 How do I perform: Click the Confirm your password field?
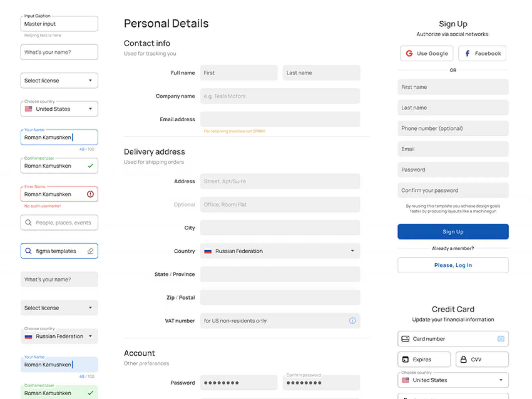click(x=453, y=190)
